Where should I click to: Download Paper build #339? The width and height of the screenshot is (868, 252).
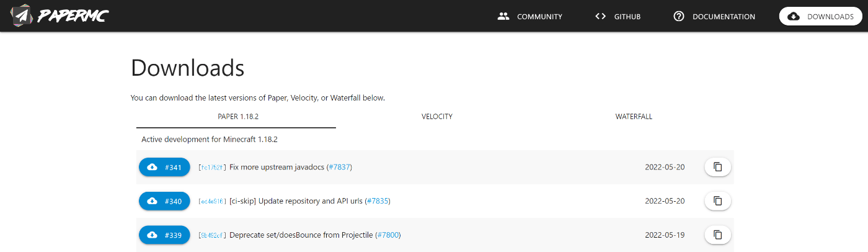tap(164, 235)
